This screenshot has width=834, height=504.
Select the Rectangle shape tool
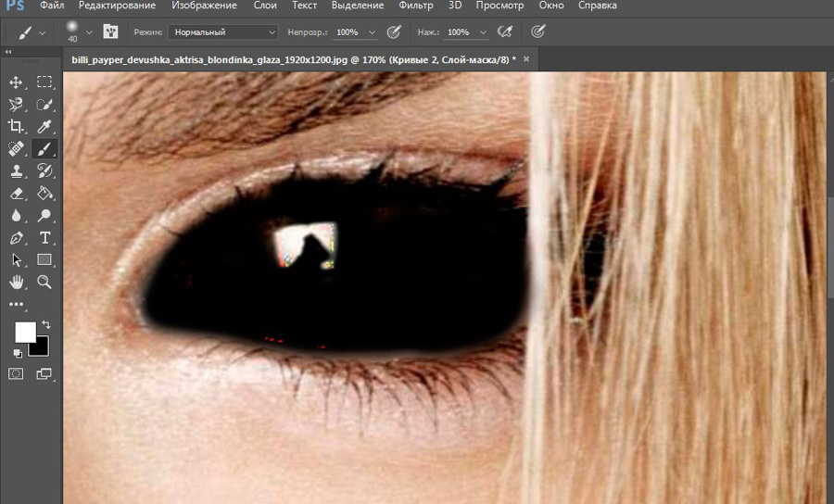(44, 260)
